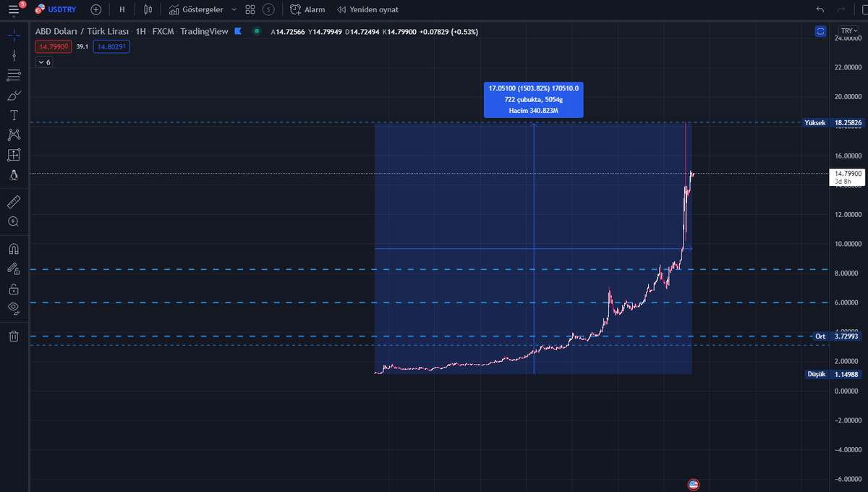Add a symbol with the plus circle icon
This screenshot has height=492, width=868.
tap(96, 9)
